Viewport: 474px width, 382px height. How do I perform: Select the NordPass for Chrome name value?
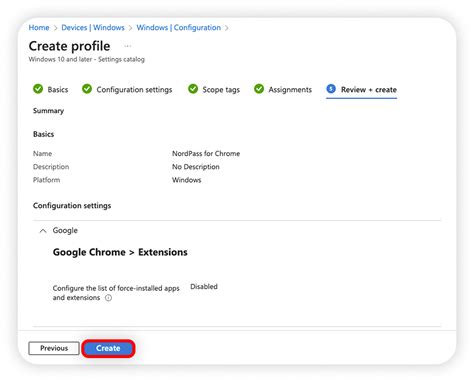(206, 154)
